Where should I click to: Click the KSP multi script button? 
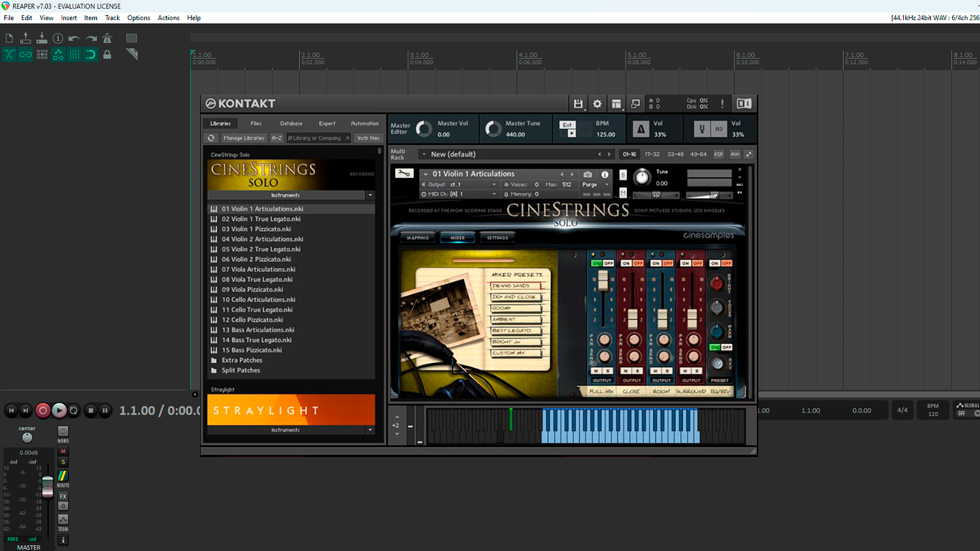(x=719, y=154)
